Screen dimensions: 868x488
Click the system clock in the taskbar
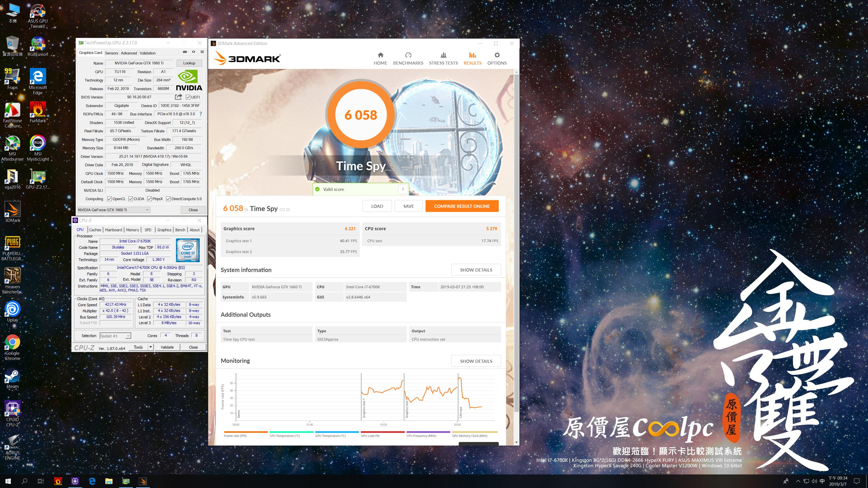pos(838,481)
